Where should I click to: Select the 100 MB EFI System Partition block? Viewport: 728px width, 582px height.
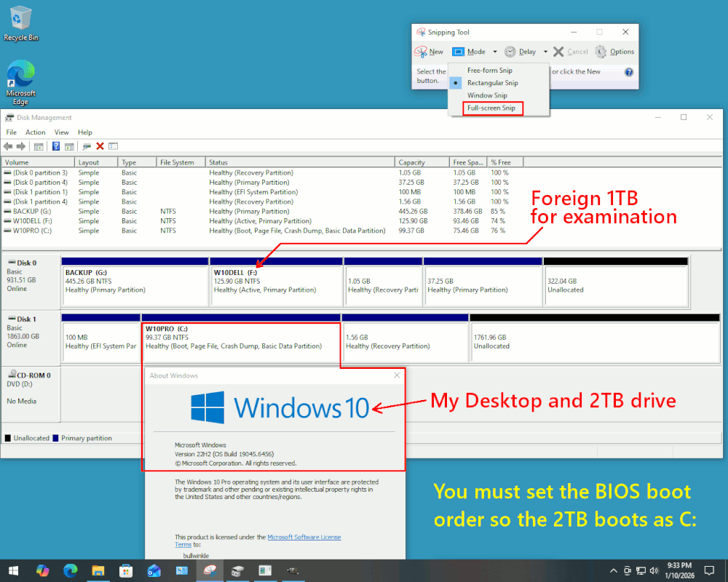(100, 338)
